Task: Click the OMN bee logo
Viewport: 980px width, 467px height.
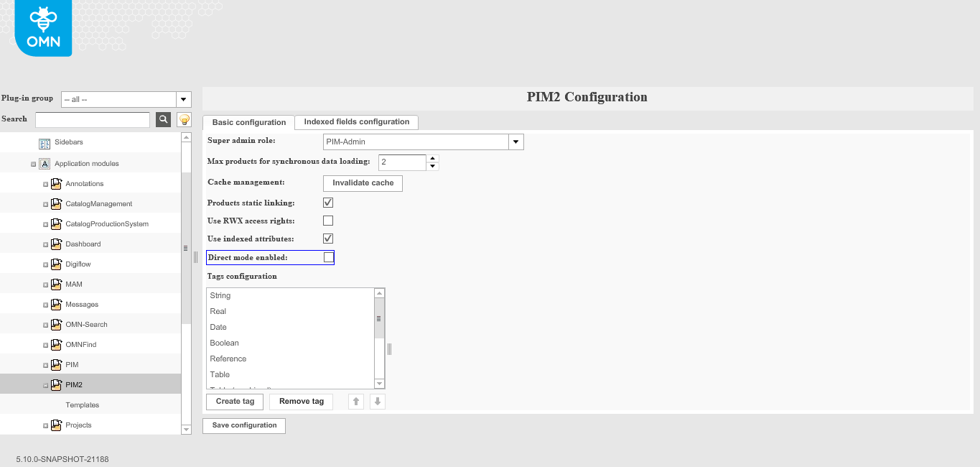Action: point(42,28)
